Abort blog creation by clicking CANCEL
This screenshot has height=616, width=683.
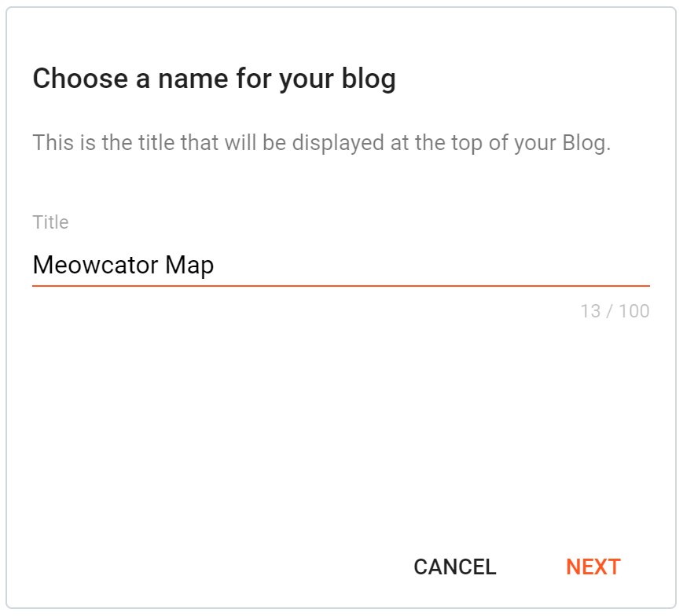coord(453,566)
